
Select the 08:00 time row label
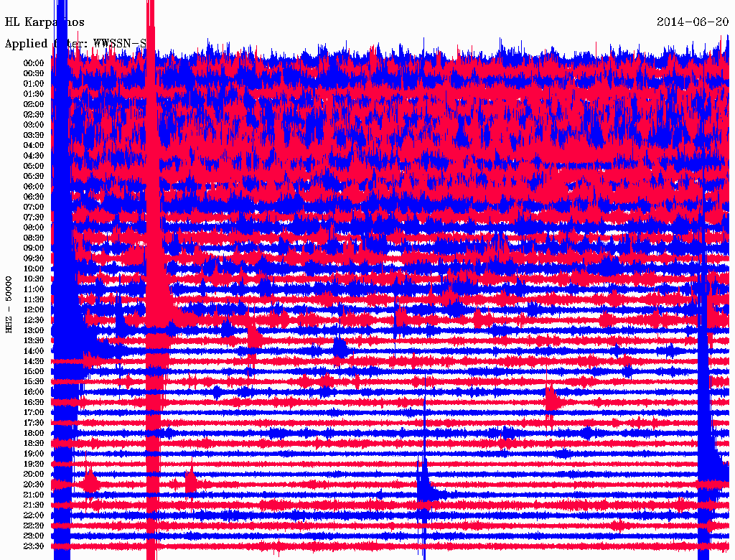click(34, 228)
